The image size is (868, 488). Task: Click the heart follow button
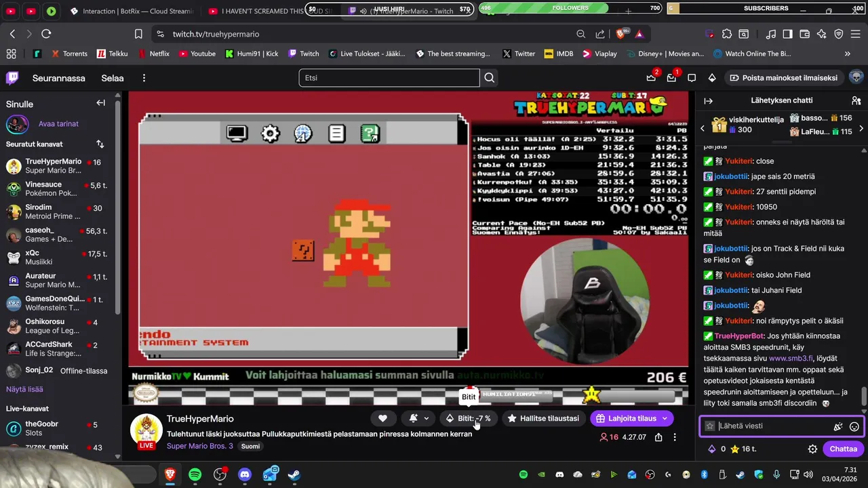[x=382, y=418]
